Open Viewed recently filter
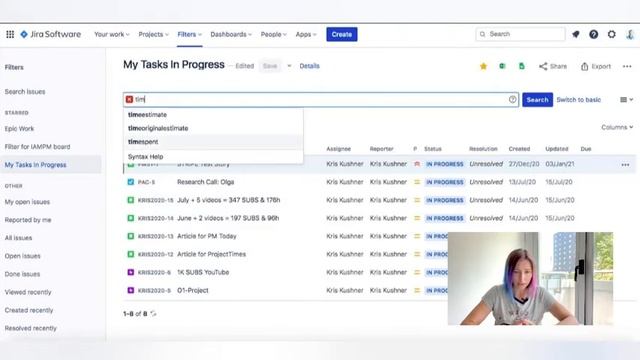The width and height of the screenshot is (640, 360). pyautogui.click(x=28, y=292)
